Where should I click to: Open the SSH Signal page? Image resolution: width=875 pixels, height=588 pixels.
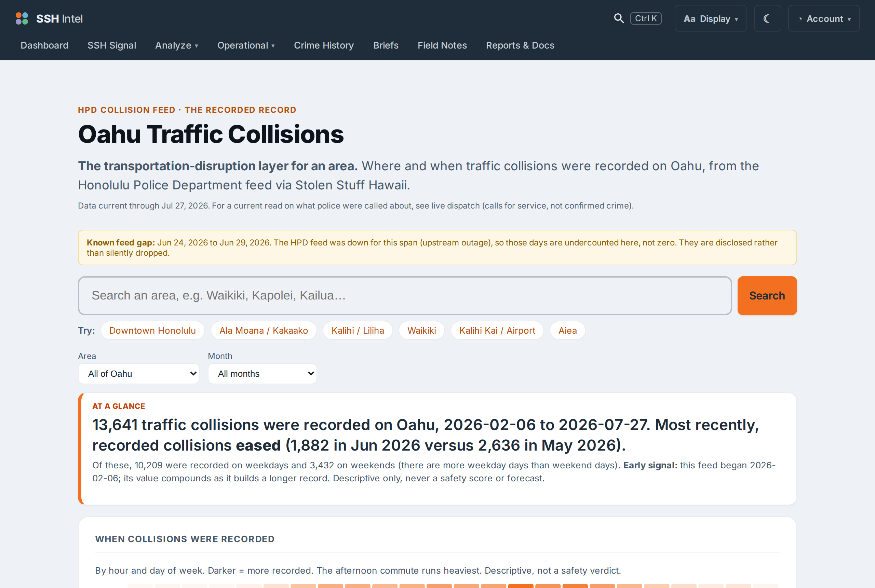coord(112,45)
